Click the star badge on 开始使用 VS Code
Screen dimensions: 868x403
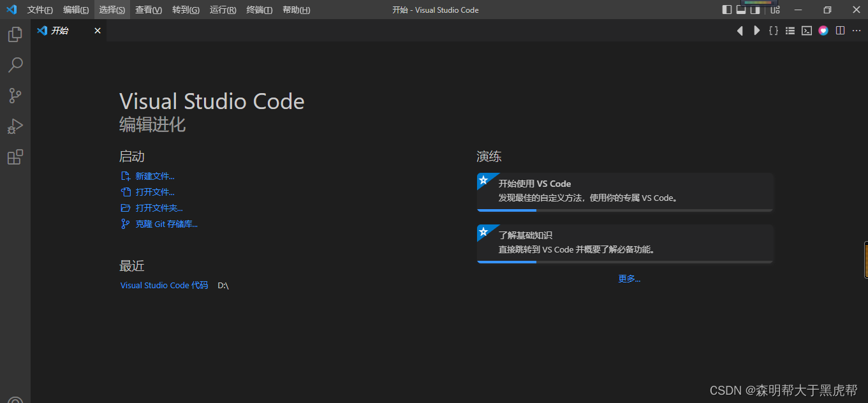tap(484, 180)
